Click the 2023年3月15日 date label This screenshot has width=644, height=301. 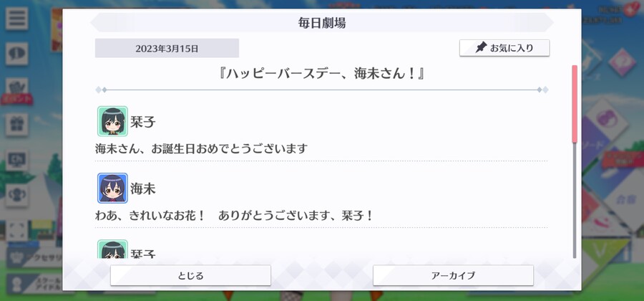tap(167, 49)
